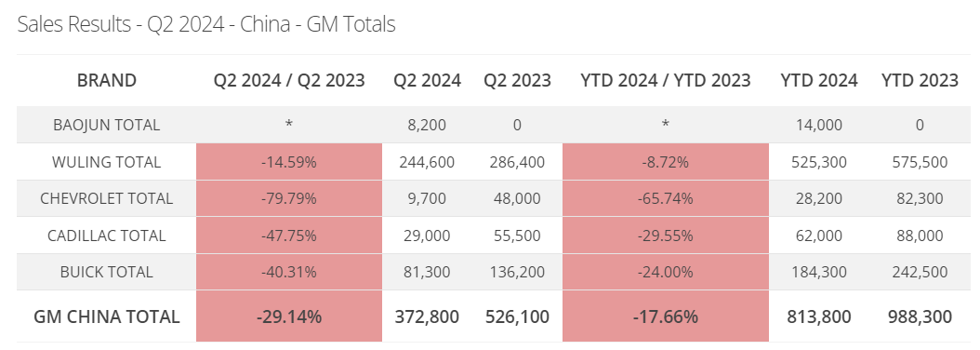980x350 pixels.
Task: Select the BUICK TOTAL row label
Action: click(106, 273)
